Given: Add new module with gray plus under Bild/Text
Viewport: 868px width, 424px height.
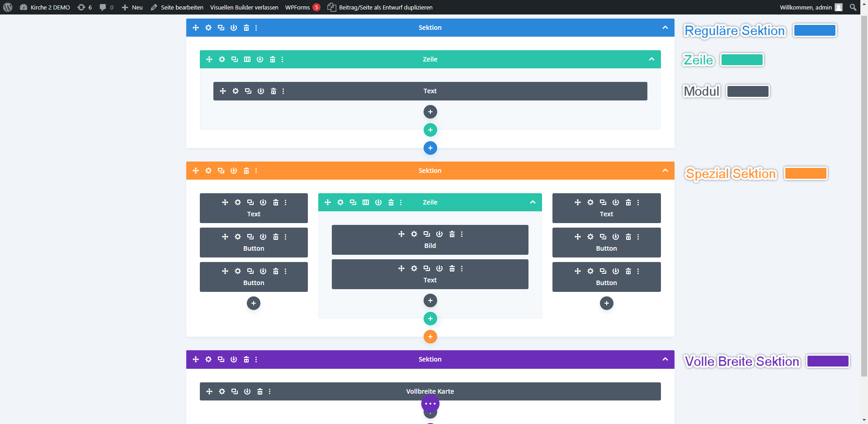Looking at the screenshot, I should click(430, 300).
